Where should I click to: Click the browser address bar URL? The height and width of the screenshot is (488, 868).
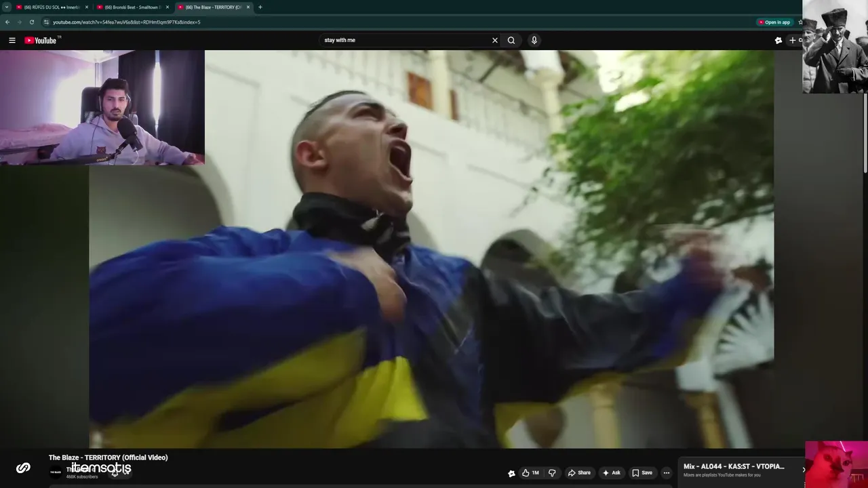(127, 22)
